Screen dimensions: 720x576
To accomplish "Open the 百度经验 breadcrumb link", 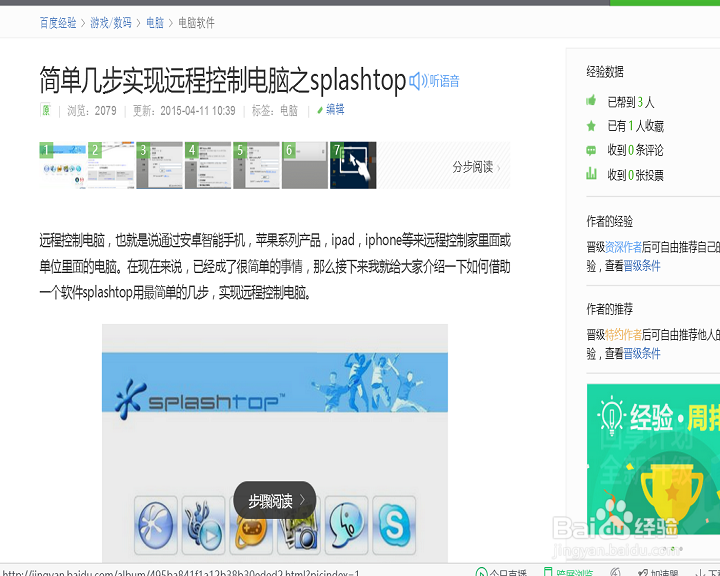I will (x=58, y=23).
